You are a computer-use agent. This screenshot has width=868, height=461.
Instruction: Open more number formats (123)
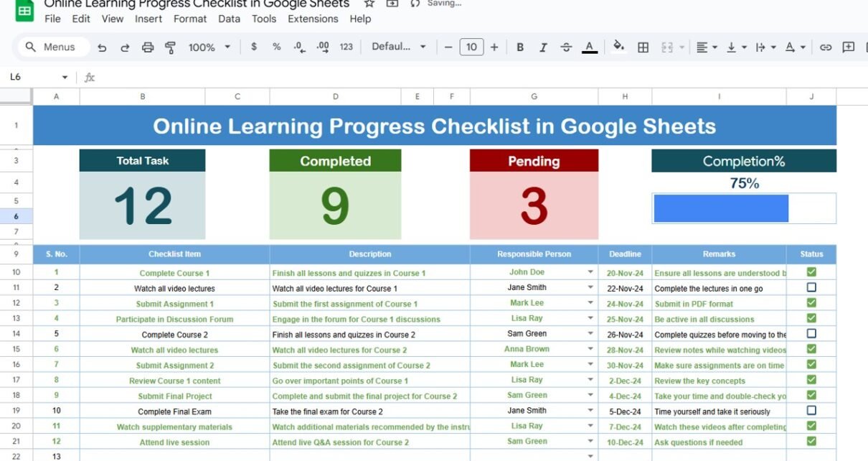click(x=346, y=47)
